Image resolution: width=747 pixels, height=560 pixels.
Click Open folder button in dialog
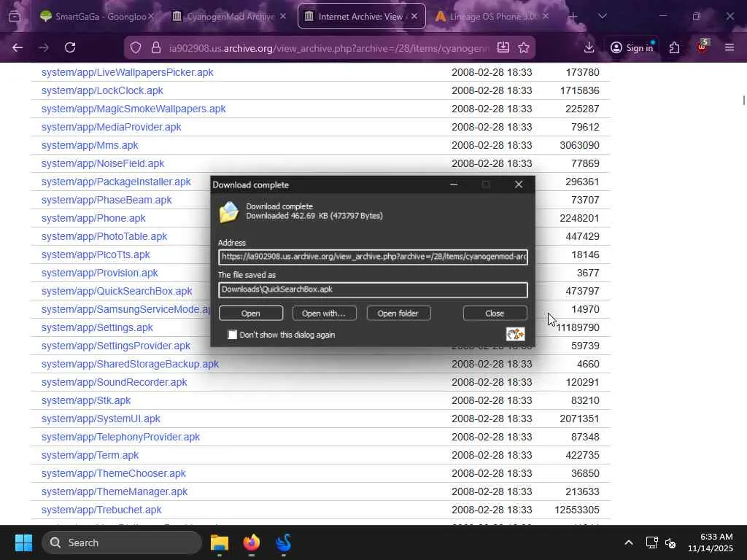(398, 314)
